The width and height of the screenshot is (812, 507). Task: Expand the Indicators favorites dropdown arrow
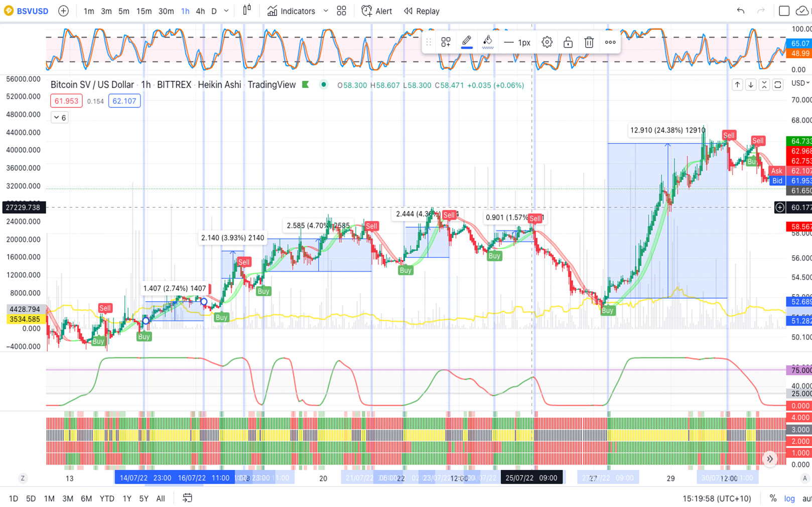pos(326,11)
